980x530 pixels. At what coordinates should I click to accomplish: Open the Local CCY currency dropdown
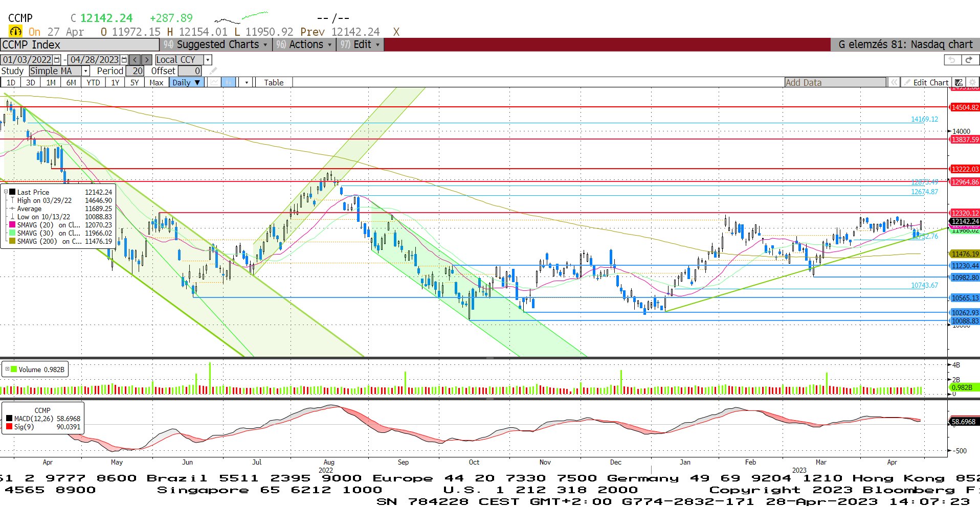point(208,60)
